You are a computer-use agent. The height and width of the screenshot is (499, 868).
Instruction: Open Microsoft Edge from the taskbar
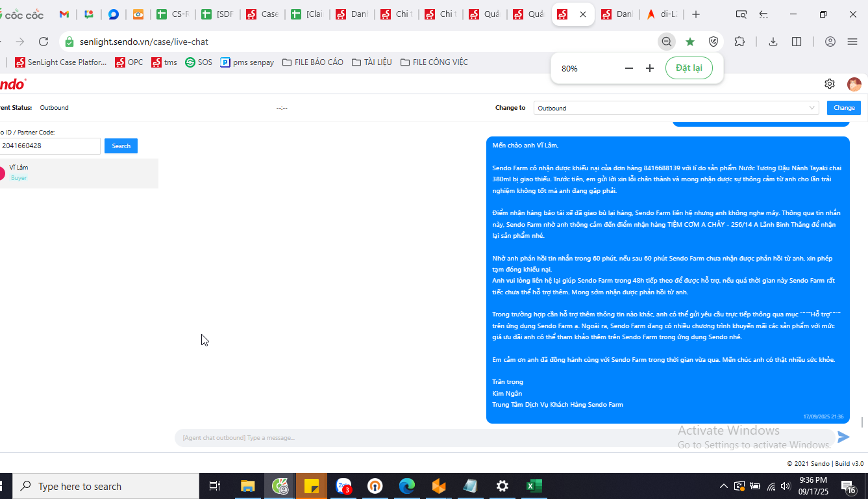[x=407, y=486]
